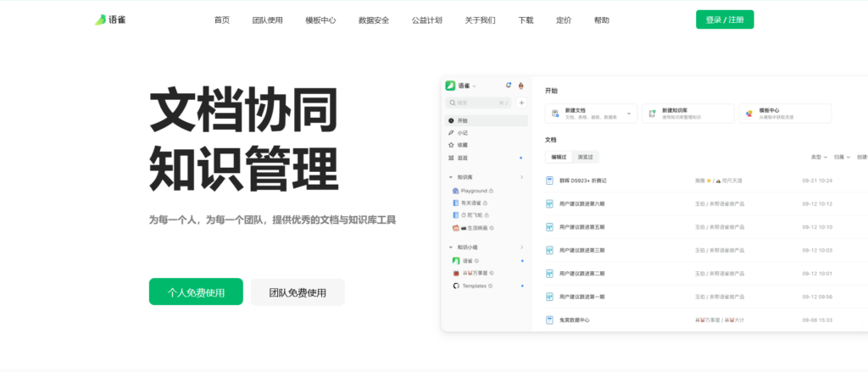The height and width of the screenshot is (372, 868).
Task: Click the 09-21 10:24 timestamp
Action: point(817,180)
